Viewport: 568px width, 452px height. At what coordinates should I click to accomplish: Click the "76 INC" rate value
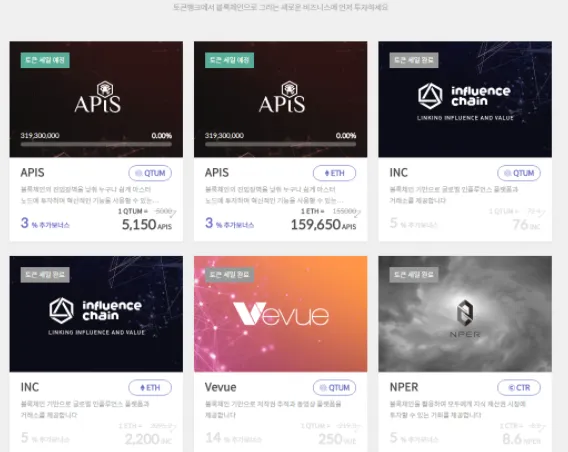526,225
